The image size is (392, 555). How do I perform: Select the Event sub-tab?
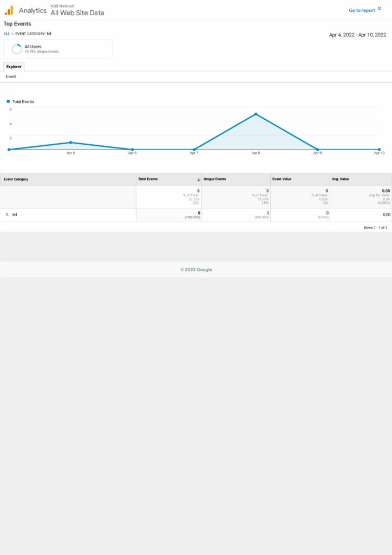tap(11, 76)
